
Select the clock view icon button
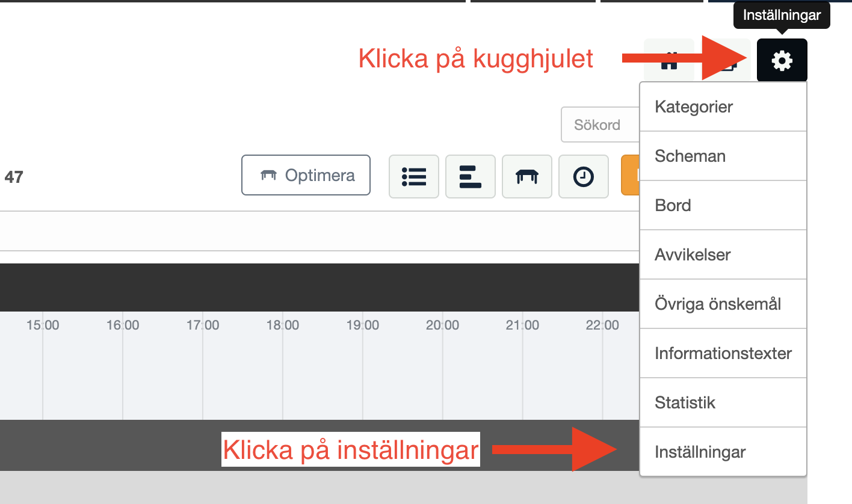(x=583, y=176)
